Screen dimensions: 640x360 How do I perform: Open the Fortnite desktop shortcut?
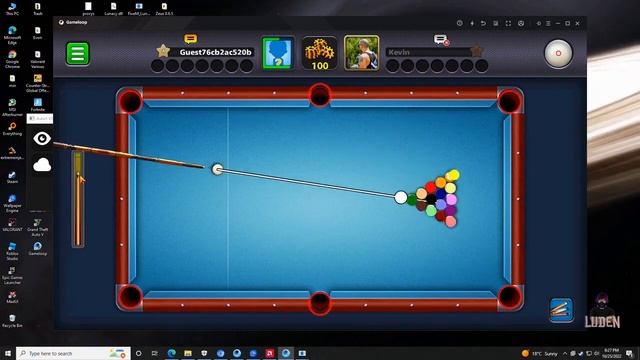point(38,104)
